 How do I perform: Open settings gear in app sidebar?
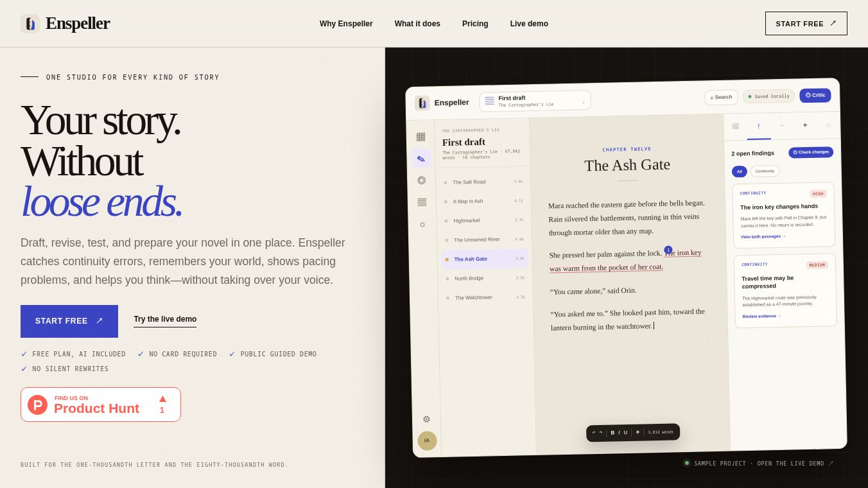tap(426, 419)
